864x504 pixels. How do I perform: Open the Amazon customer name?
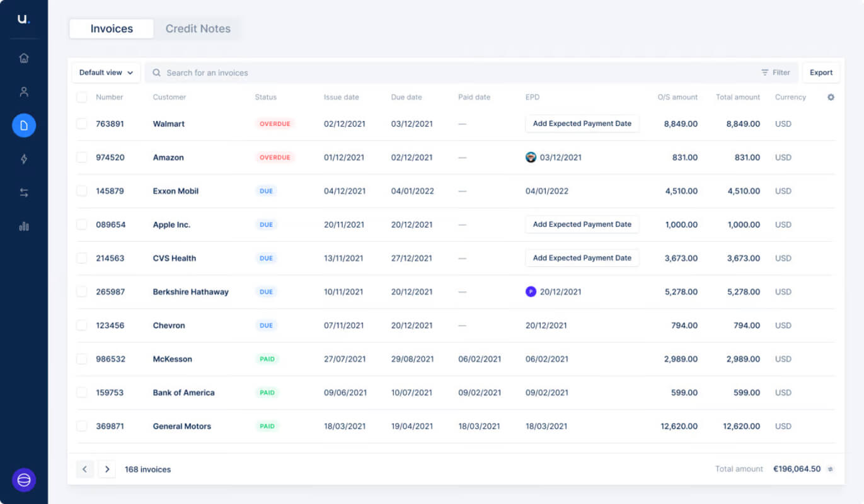point(168,157)
